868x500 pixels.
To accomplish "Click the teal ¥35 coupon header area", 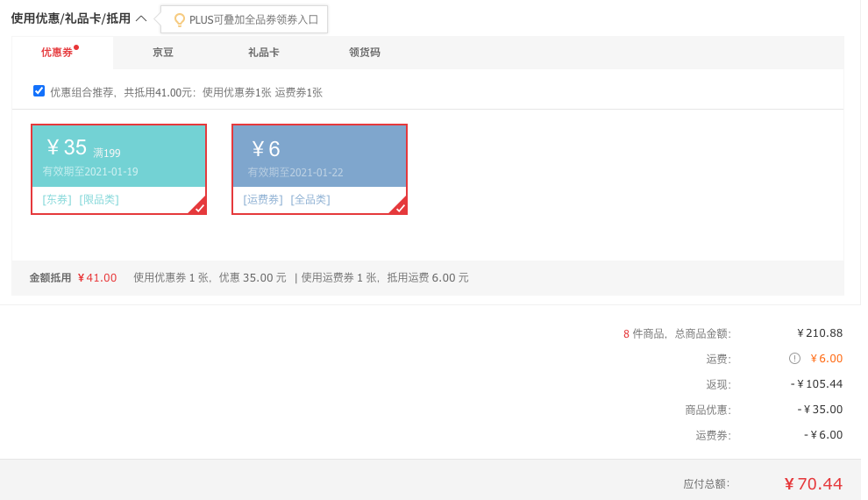I will pos(118,155).
